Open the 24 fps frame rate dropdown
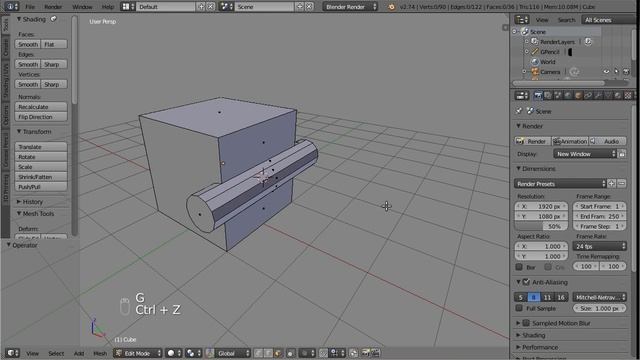The width and height of the screenshot is (640, 360). (599, 246)
